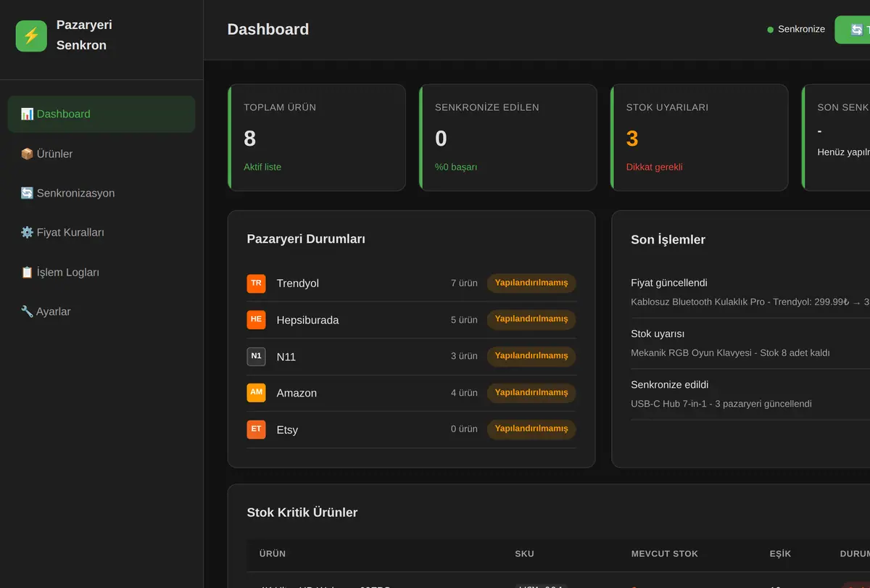Screen dimensions: 870x588
Task: Click the N1 icon beside N11
Action: (256, 357)
